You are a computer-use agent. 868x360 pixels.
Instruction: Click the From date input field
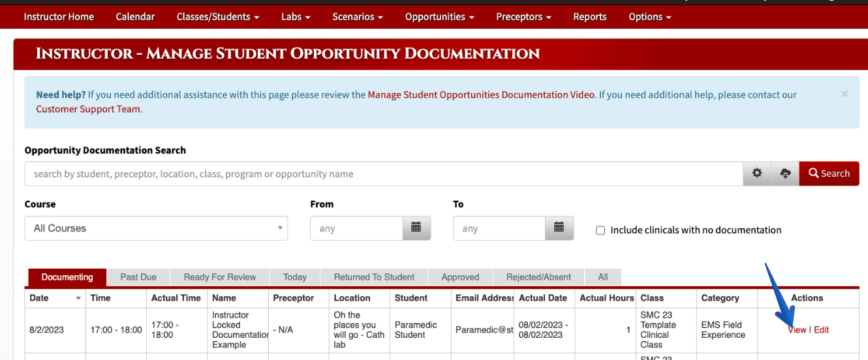pos(356,228)
